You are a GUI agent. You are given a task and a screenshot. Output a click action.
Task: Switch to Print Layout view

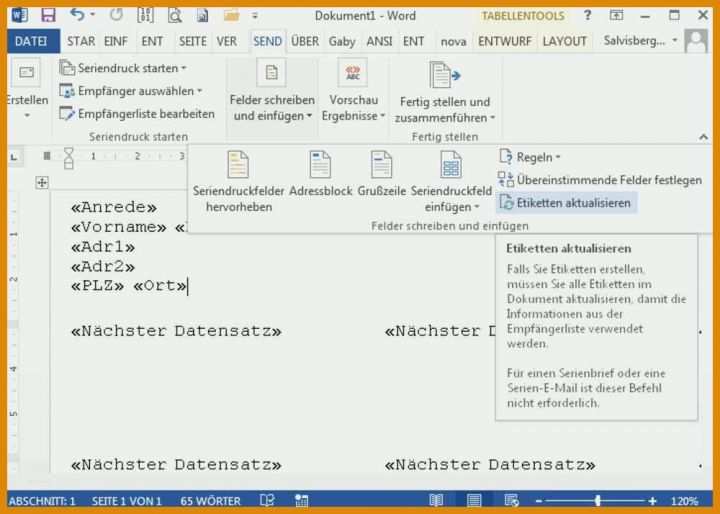473,501
